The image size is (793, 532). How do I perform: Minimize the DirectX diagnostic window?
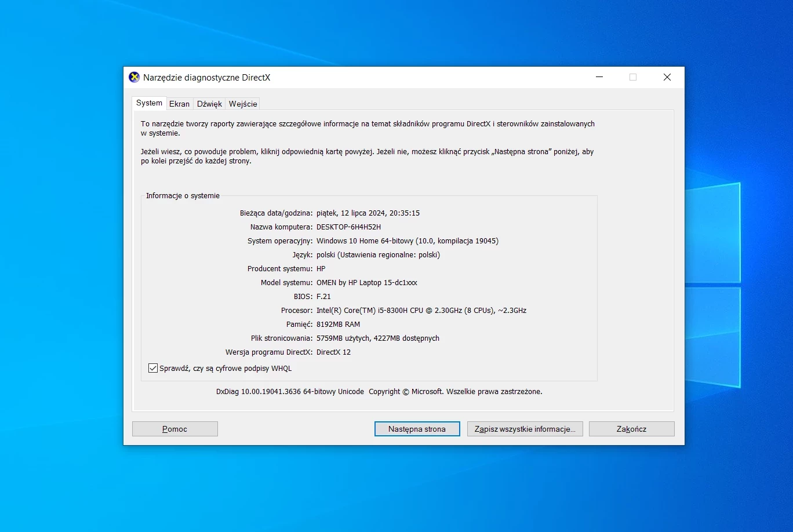click(599, 77)
